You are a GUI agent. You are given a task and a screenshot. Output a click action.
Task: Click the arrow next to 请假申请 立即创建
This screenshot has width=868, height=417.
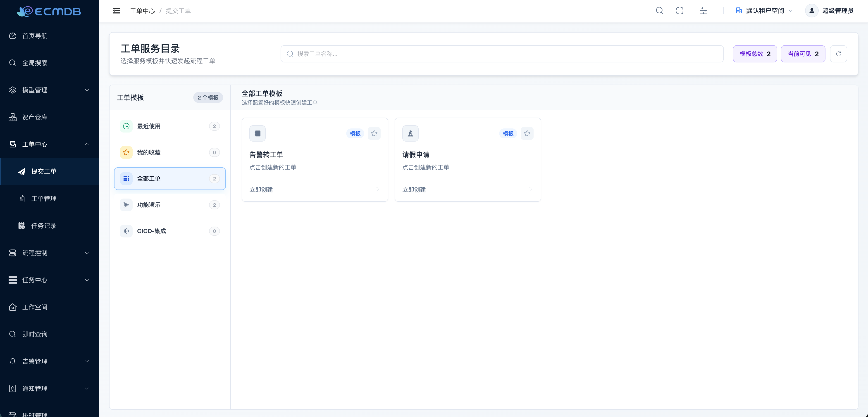click(530, 189)
